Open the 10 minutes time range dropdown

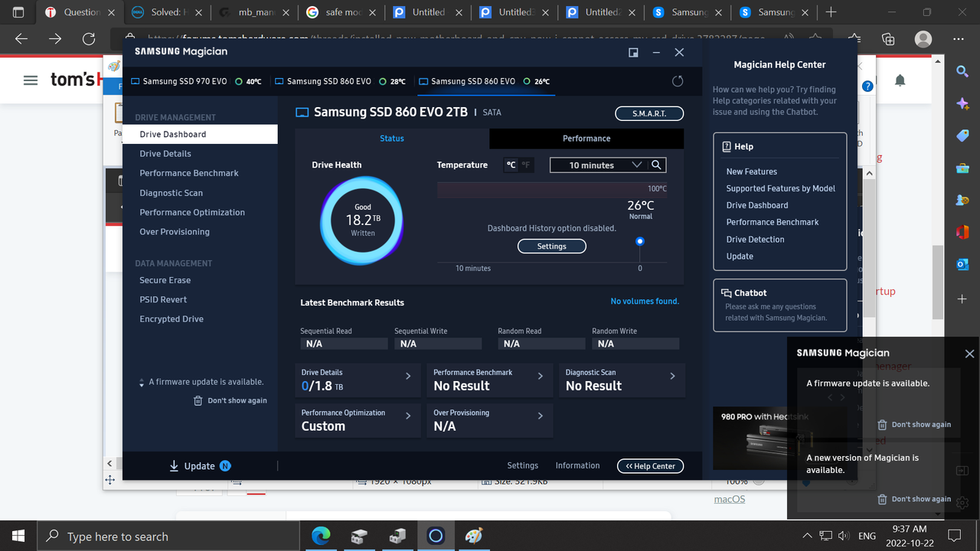pos(599,165)
